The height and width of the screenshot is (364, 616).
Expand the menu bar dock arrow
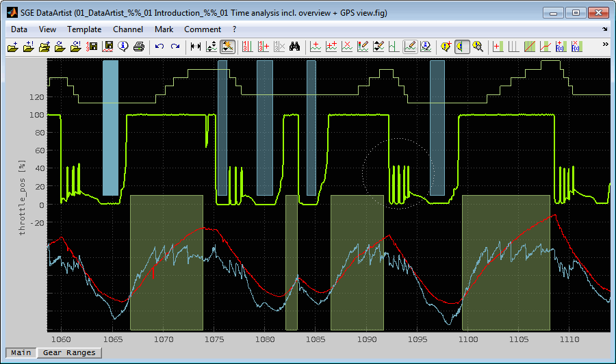pyautogui.click(x=604, y=29)
